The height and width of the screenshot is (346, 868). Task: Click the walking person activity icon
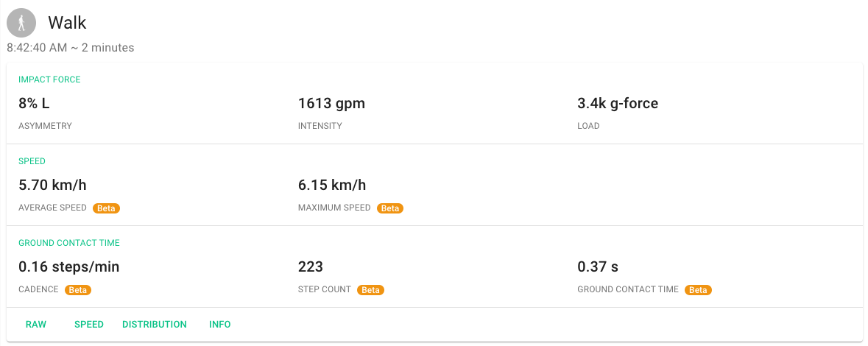click(x=21, y=24)
